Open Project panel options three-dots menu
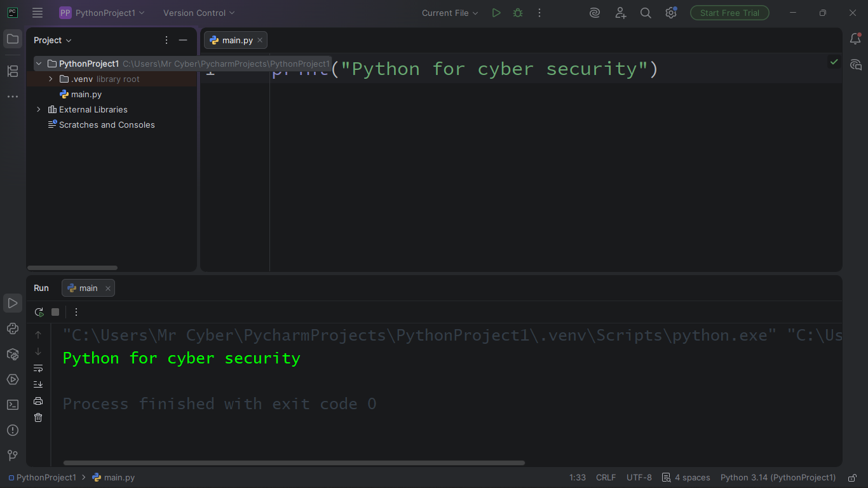This screenshot has width=868, height=488. (166, 40)
